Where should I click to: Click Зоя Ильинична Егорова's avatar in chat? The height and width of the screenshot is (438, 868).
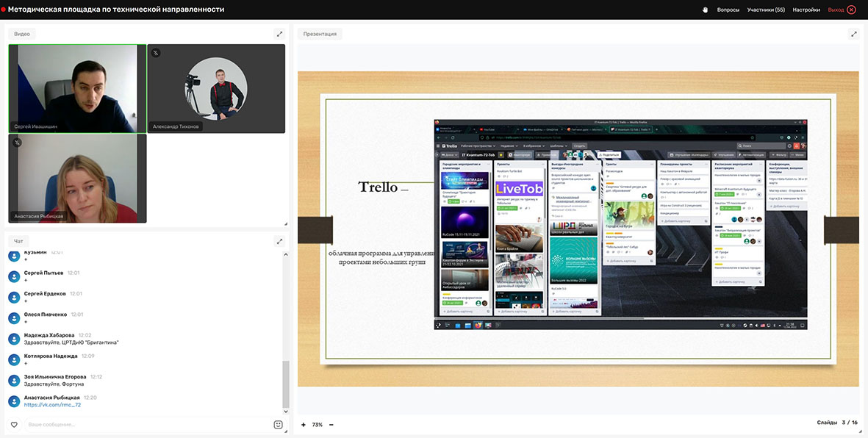click(x=15, y=381)
